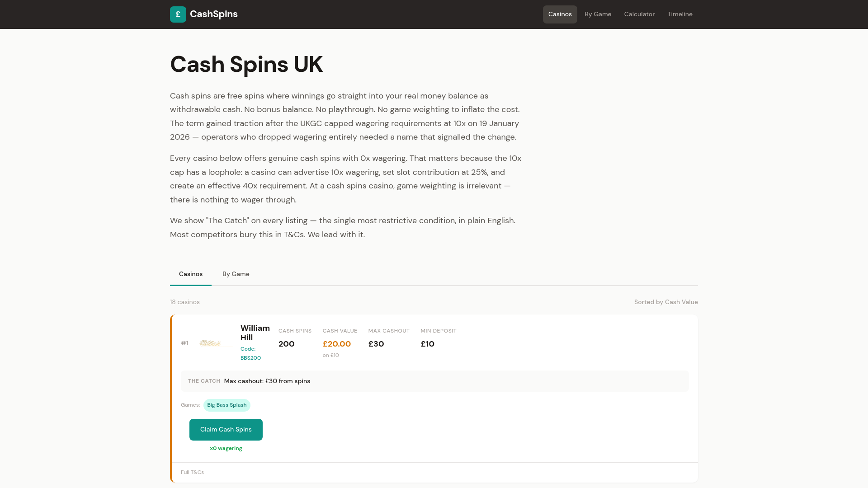Select Casinos in the top navigation
Screen dimensions: 868x488
pos(560,14)
